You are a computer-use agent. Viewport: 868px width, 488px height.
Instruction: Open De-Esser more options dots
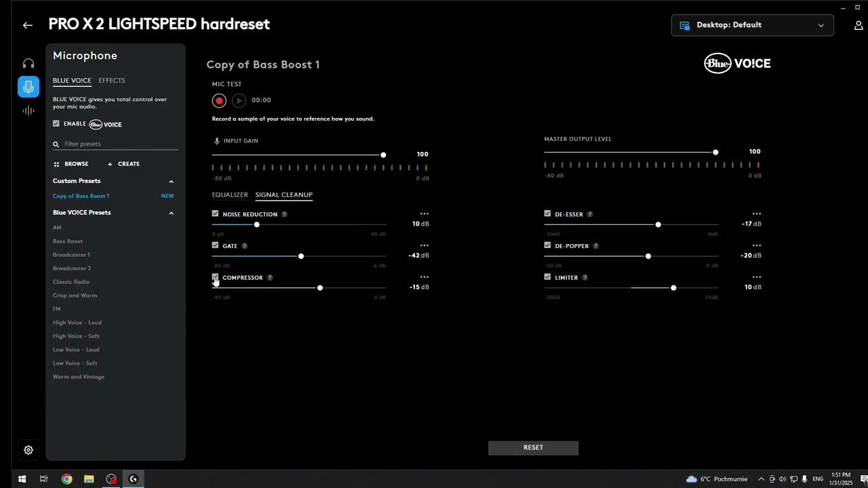(757, 213)
